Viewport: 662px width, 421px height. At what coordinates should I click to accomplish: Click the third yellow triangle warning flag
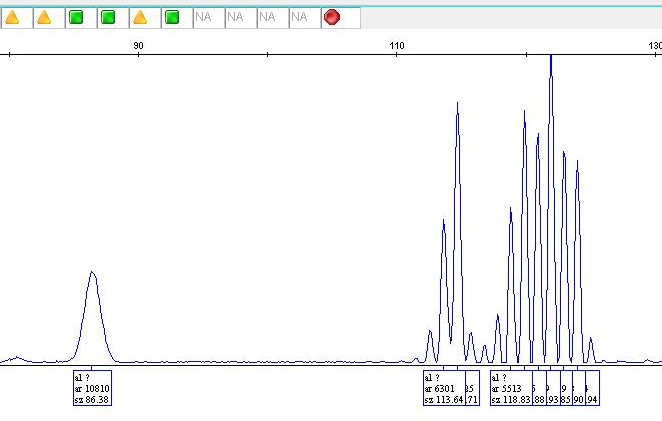coord(140,17)
